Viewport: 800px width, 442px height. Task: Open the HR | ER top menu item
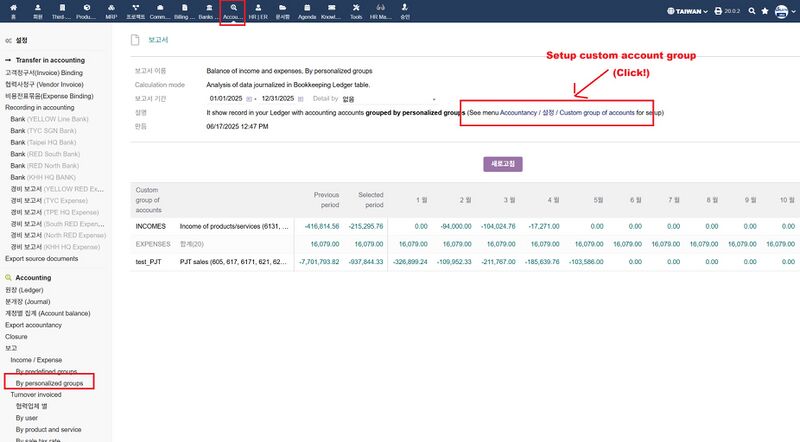[x=258, y=11]
